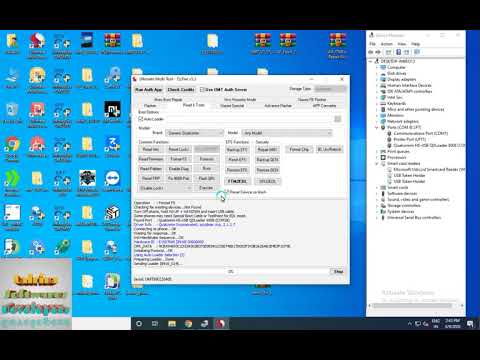Open the Model dropdown showing Any Model
The width and height of the screenshot is (480, 360).
[x=287, y=133]
